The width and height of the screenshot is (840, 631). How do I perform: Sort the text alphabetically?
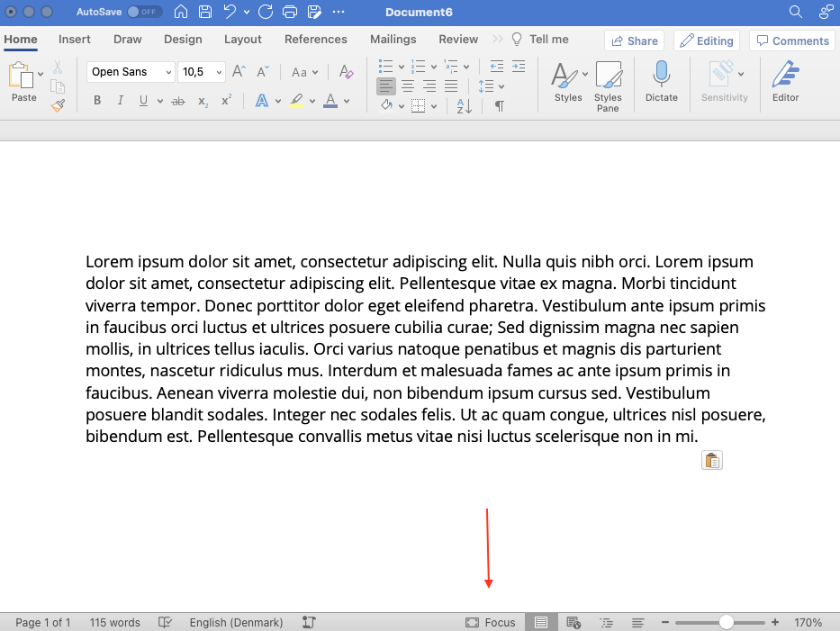click(464, 106)
